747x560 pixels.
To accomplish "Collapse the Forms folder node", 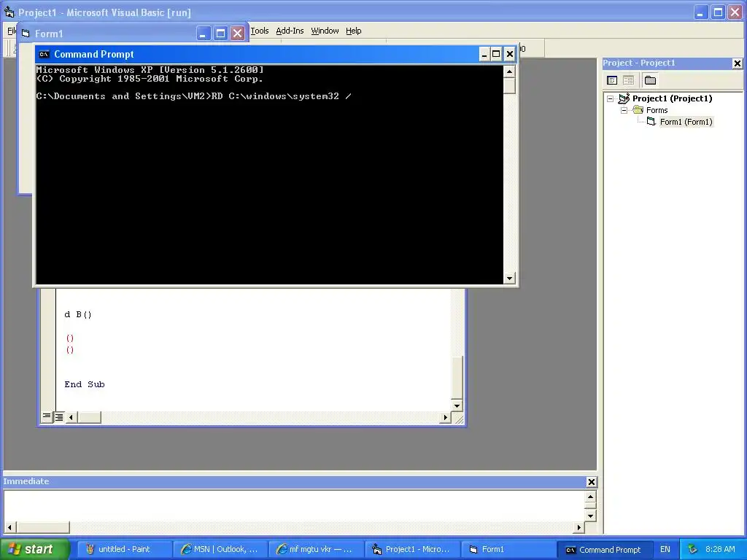I will (624, 111).
